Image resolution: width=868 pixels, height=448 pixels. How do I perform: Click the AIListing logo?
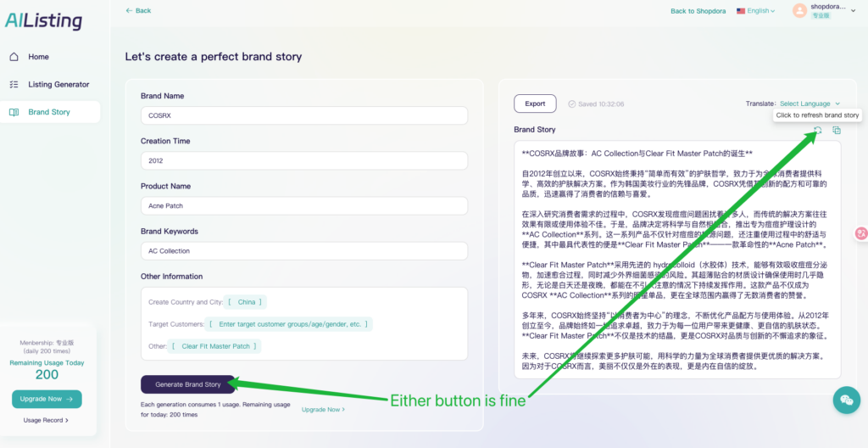43,21
